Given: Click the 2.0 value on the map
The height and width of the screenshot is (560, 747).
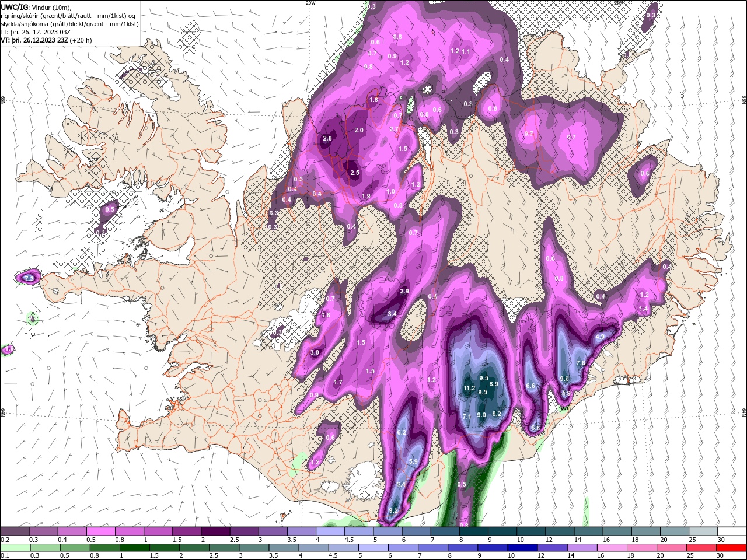Looking at the screenshot, I should [359, 130].
